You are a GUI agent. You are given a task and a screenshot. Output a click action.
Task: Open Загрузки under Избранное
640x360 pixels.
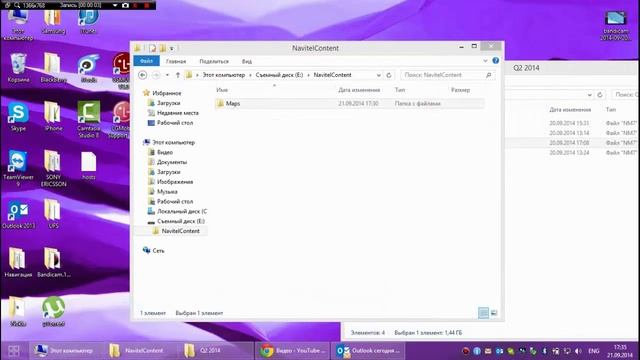(x=169, y=103)
